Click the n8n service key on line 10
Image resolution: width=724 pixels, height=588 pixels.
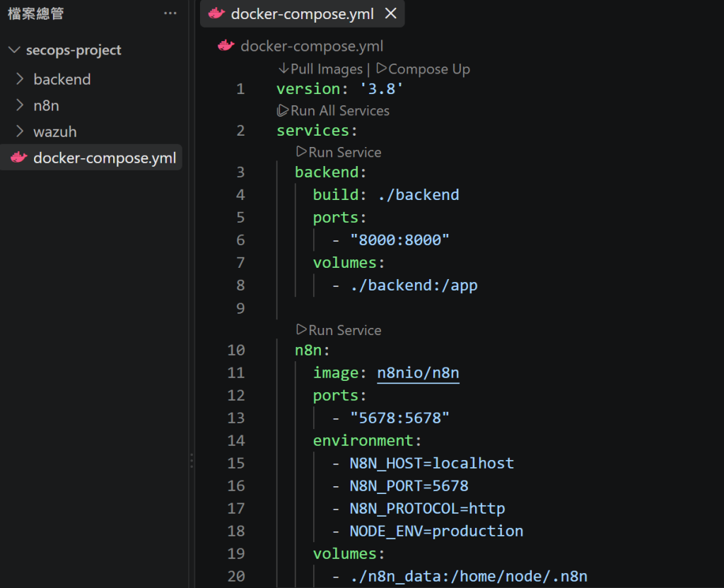click(308, 351)
